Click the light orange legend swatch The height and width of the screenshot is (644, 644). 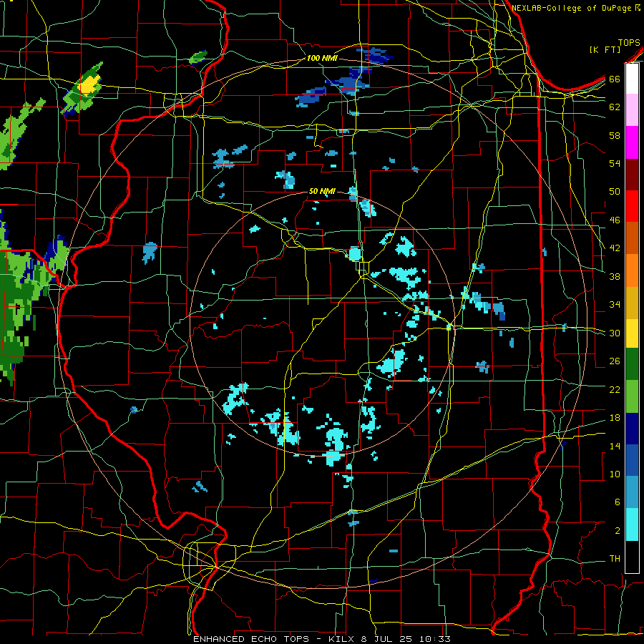click(632, 270)
